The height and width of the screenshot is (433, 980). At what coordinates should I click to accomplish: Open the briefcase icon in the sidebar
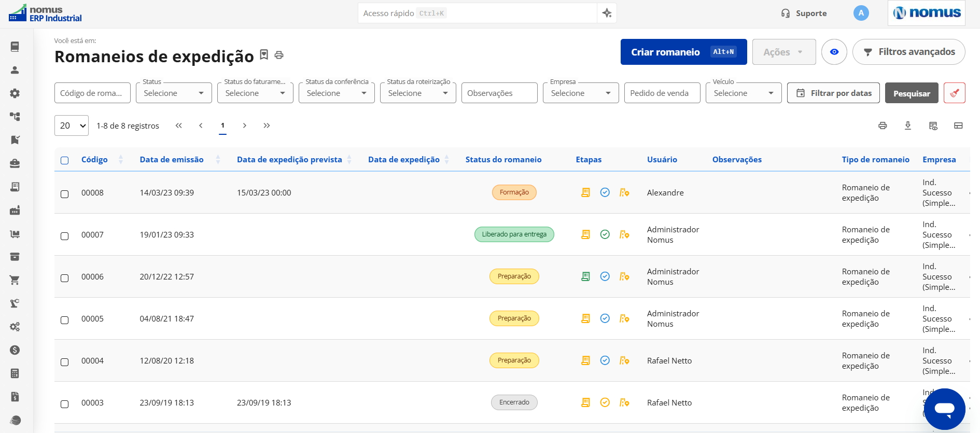(x=15, y=163)
